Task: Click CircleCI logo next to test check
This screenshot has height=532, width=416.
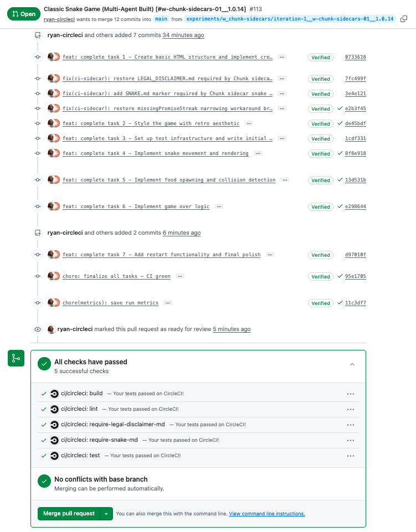Action: (x=54, y=456)
